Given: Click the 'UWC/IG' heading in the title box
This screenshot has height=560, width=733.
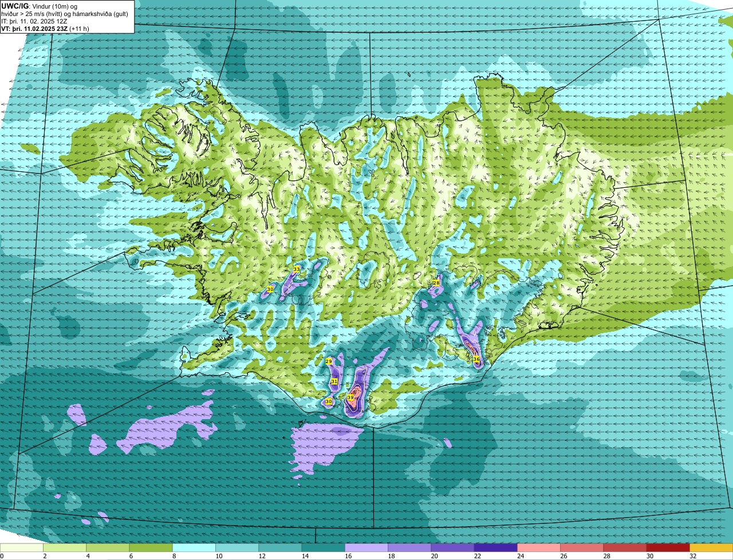Looking at the screenshot, I should coord(14,6).
